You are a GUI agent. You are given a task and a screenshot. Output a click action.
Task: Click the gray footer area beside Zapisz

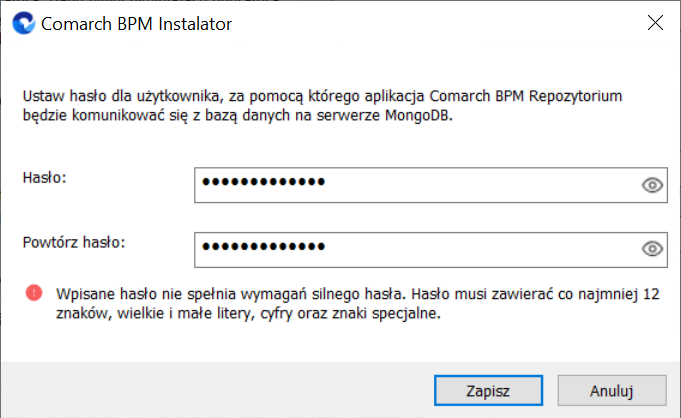click(217, 390)
